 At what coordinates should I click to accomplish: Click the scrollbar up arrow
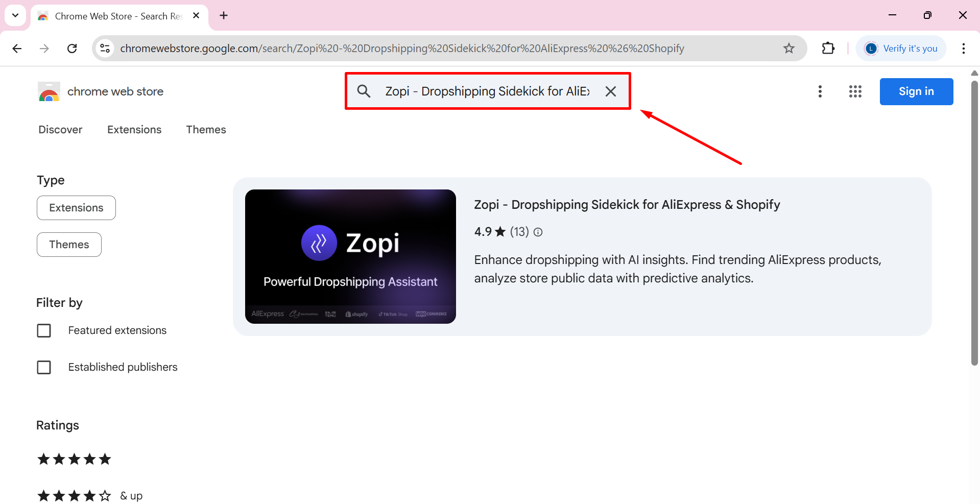click(974, 73)
